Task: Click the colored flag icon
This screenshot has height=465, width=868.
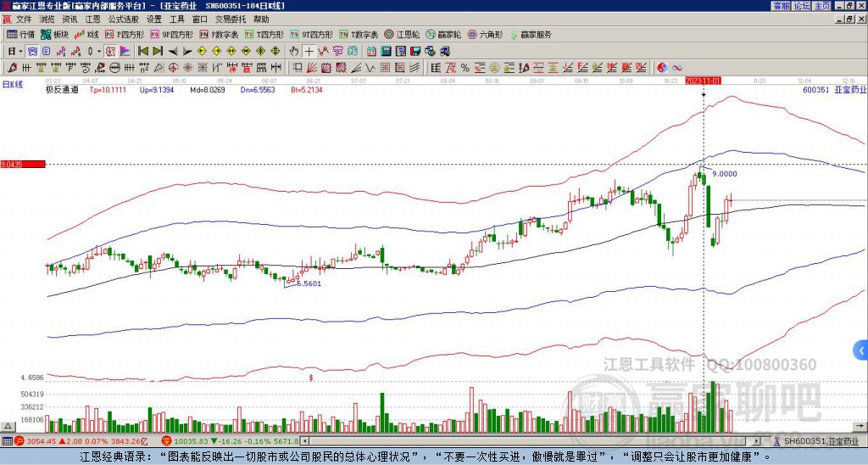Action: pos(125,52)
